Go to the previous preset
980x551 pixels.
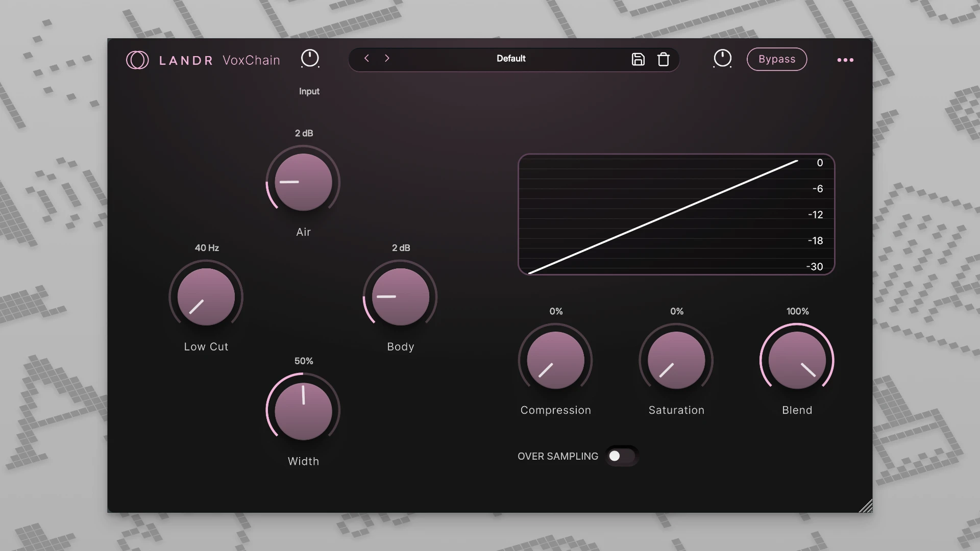pyautogui.click(x=366, y=59)
